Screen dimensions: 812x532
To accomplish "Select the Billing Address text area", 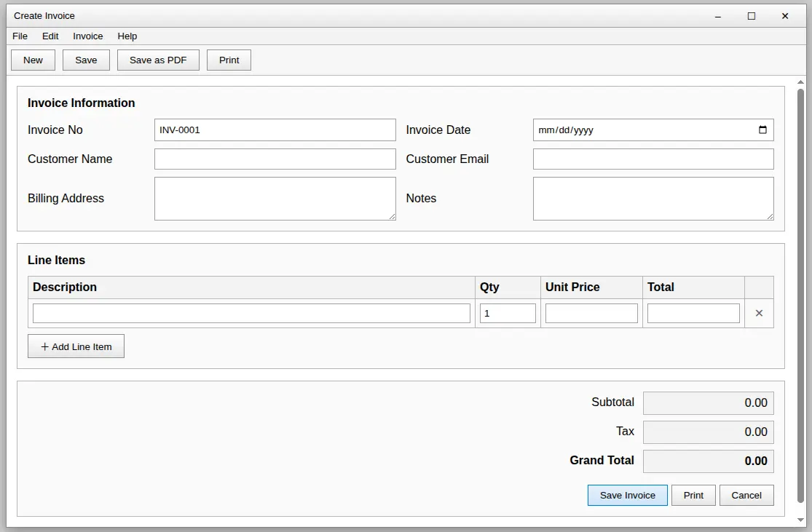I will coord(275,198).
